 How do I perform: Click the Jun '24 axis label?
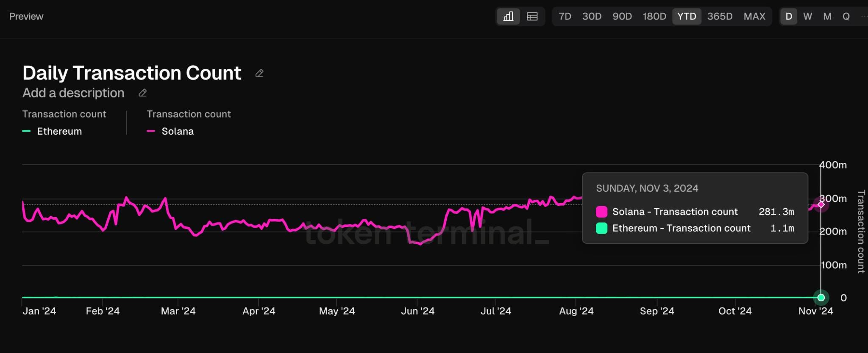click(417, 311)
